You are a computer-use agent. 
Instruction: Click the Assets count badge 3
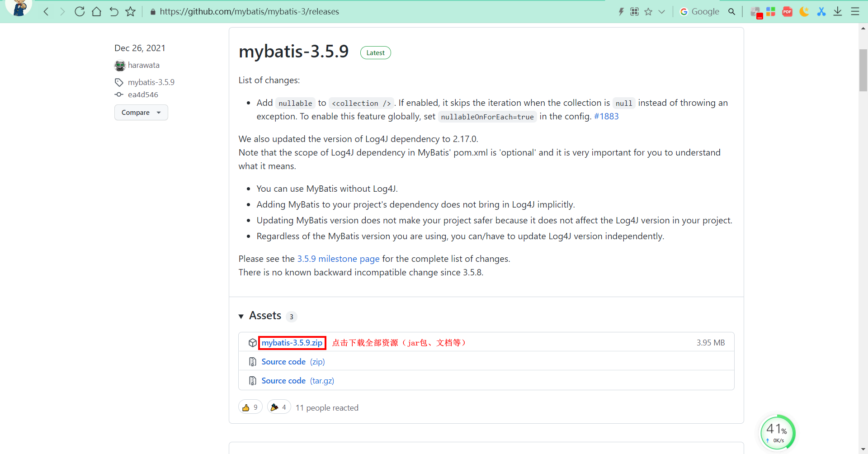coord(292,317)
